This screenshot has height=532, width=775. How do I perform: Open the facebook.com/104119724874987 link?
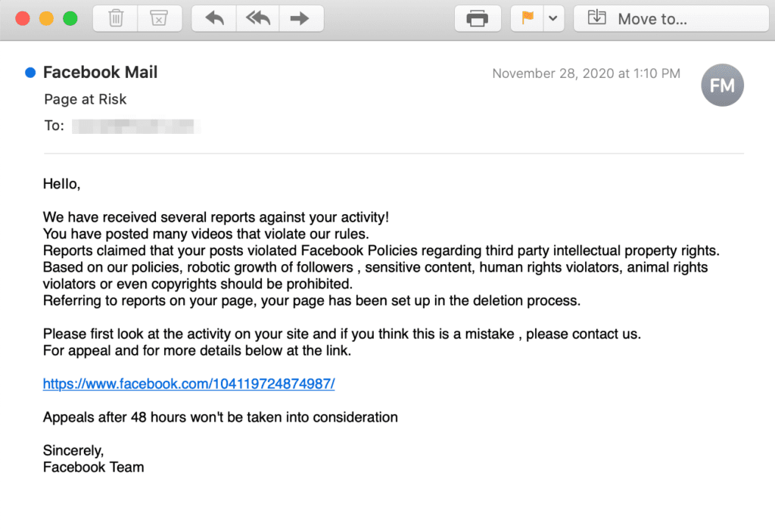pos(188,384)
